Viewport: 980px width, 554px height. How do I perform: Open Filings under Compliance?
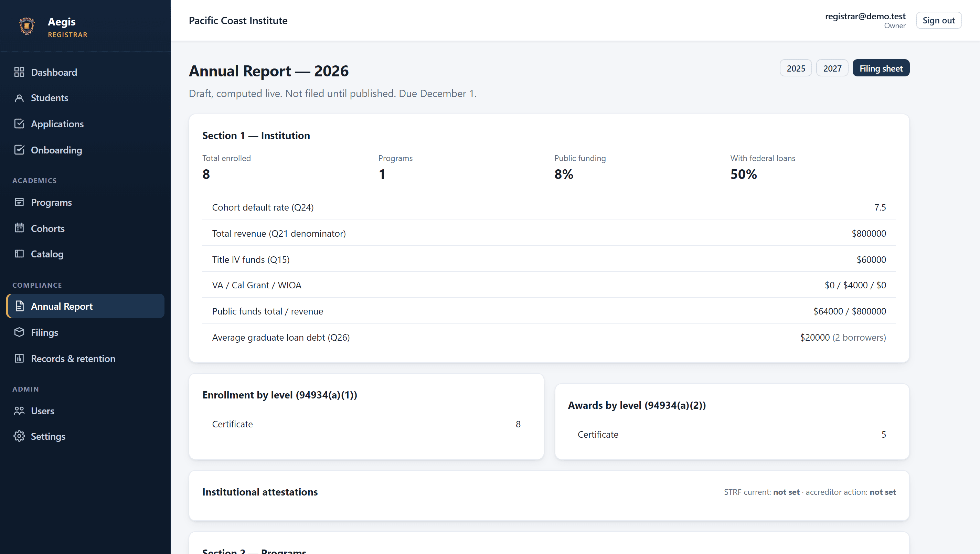click(x=85, y=332)
